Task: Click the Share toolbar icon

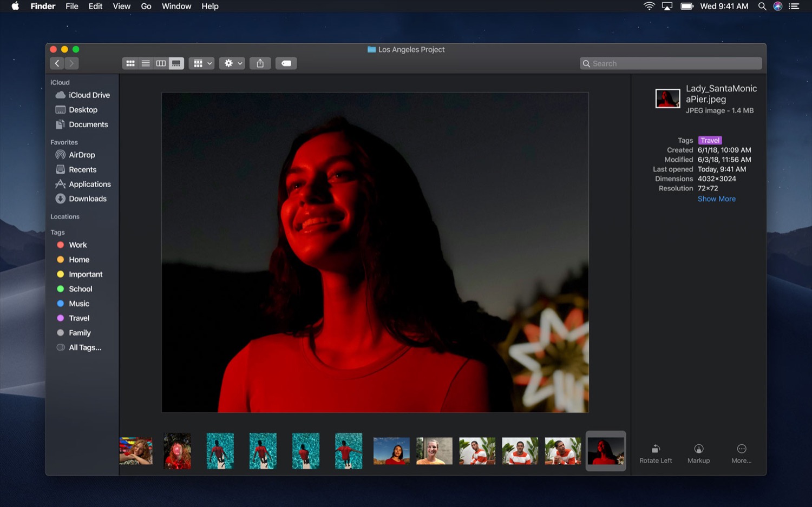Action: point(260,63)
